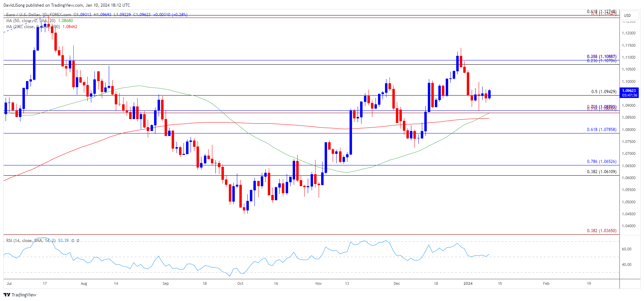644x301 pixels.
Task: Click the RSI 14 indicator legend
Action: click(x=31, y=241)
